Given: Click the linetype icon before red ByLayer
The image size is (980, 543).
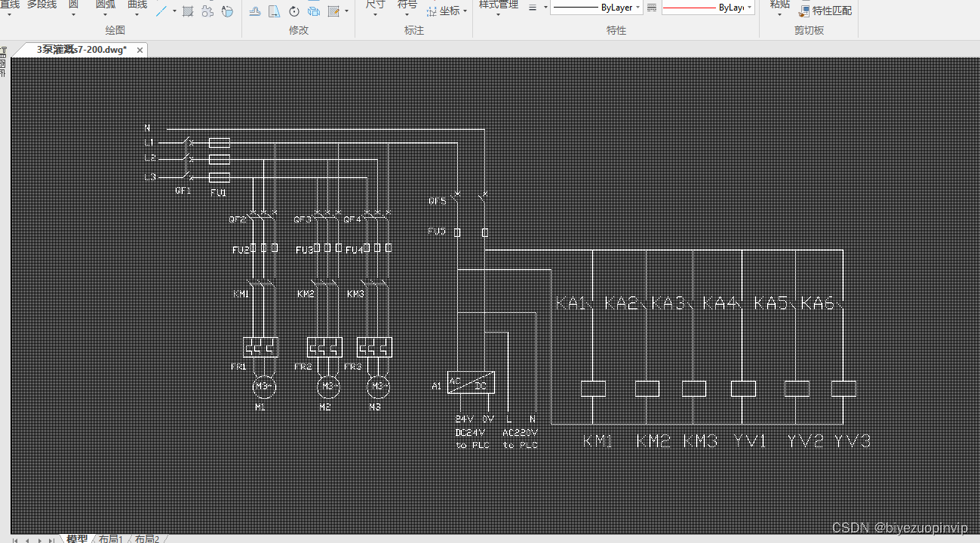Looking at the screenshot, I should (652, 8).
